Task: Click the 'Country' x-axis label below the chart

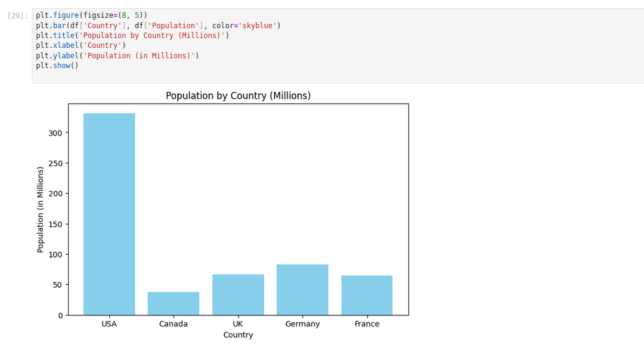Action: click(238, 335)
